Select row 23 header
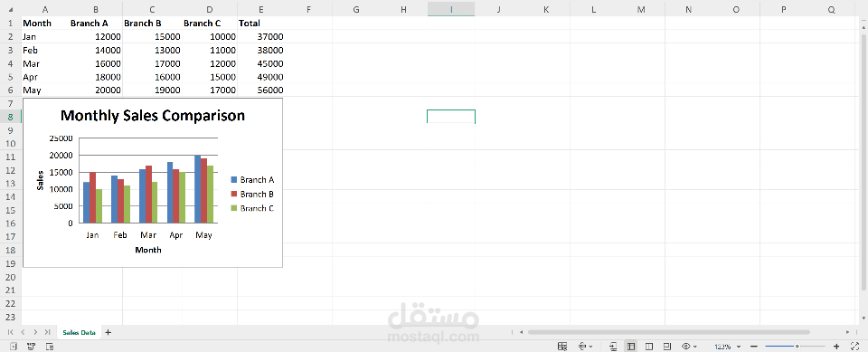Screen dimensions: 868x352 11,317
